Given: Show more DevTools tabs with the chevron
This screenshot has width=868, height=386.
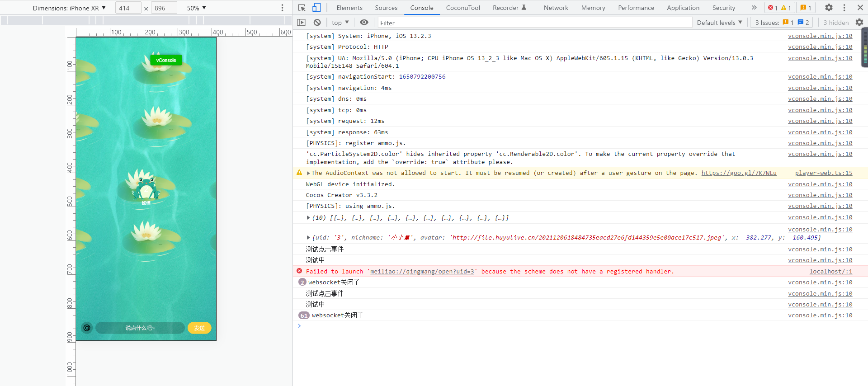Looking at the screenshot, I should click(754, 8).
